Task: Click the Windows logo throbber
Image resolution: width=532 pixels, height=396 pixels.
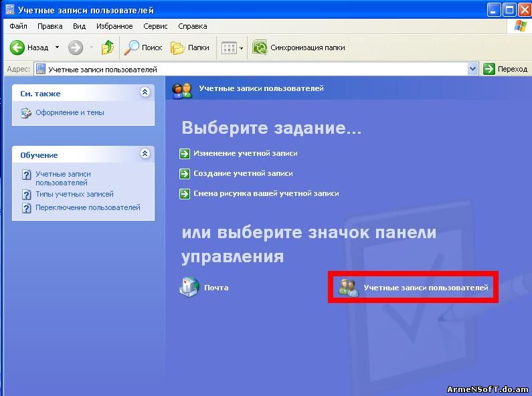Action: click(520, 26)
